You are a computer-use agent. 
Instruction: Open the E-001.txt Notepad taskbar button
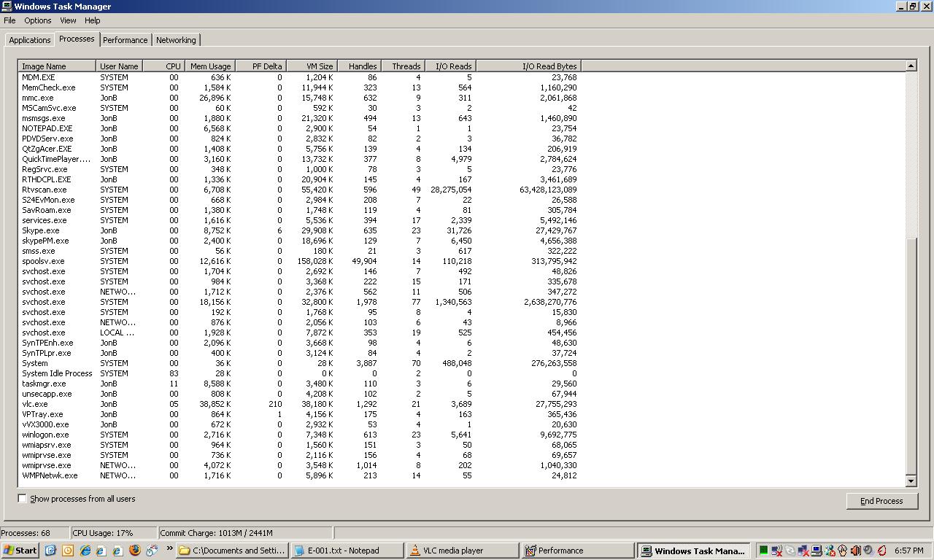tap(347, 551)
